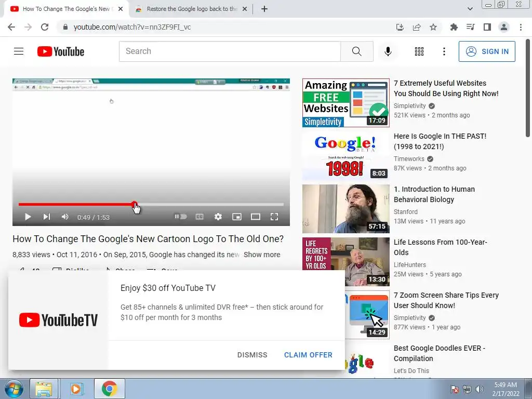Image resolution: width=532 pixels, height=399 pixels.
Task: Open LifeHunters channel link
Action: 409,264
